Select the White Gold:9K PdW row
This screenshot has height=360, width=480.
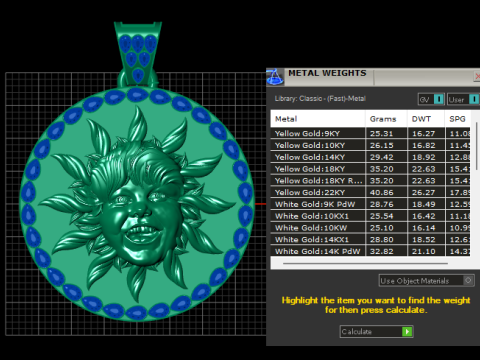click(x=370, y=204)
